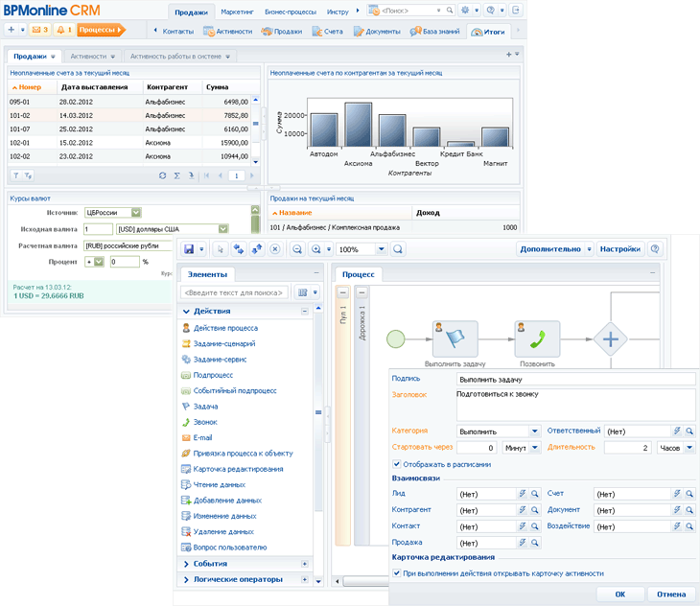Click the lookup magnifier for 'Ответственный' field

[689, 431]
